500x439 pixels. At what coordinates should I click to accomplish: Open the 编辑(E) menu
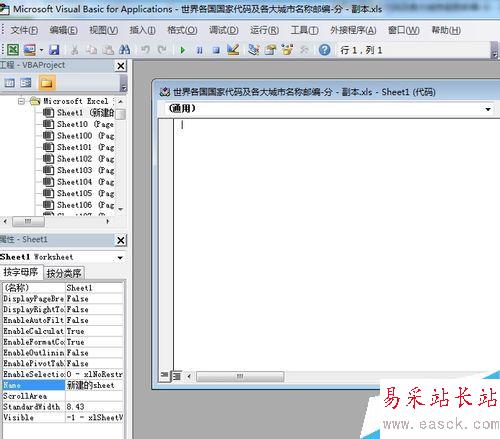click(63, 30)
